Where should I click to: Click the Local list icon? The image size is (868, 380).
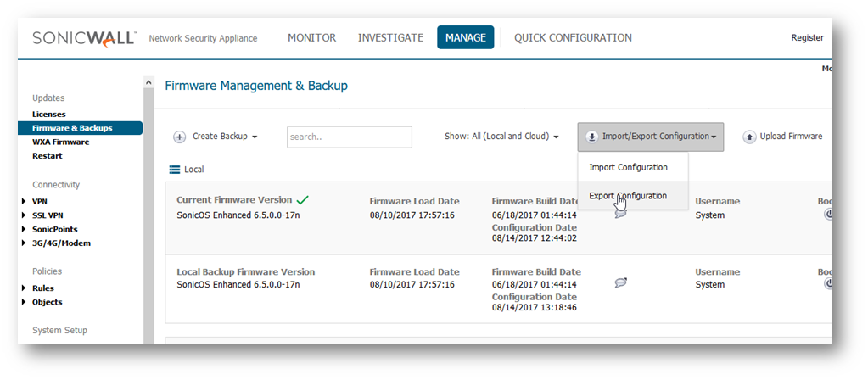click(x=174, y=170)
